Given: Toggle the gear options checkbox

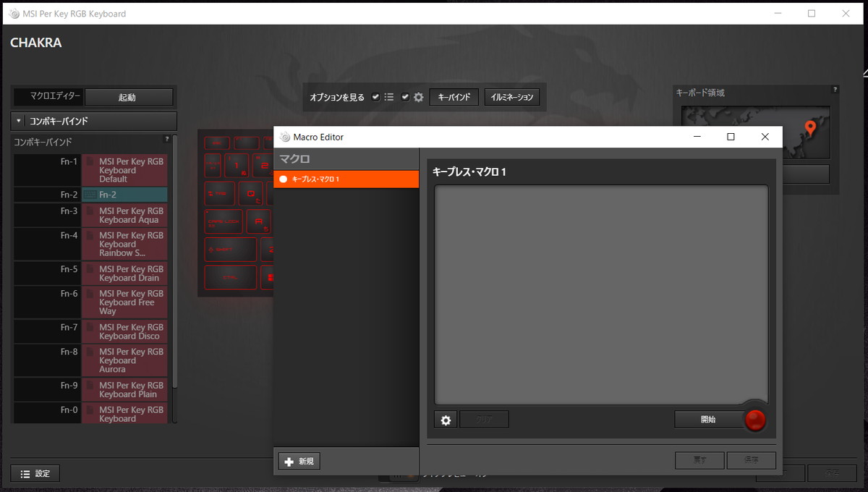Looking at the screenshot, I should (405, 97).
